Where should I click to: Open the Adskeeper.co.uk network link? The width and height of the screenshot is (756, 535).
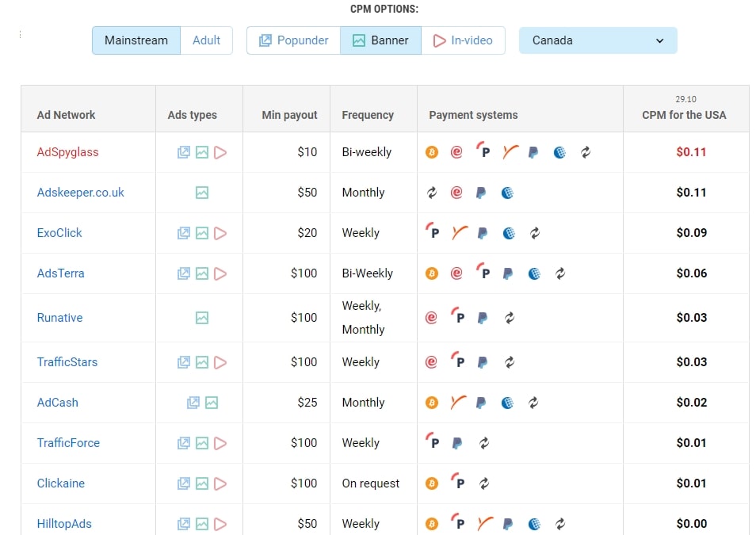tap(81, 193)
